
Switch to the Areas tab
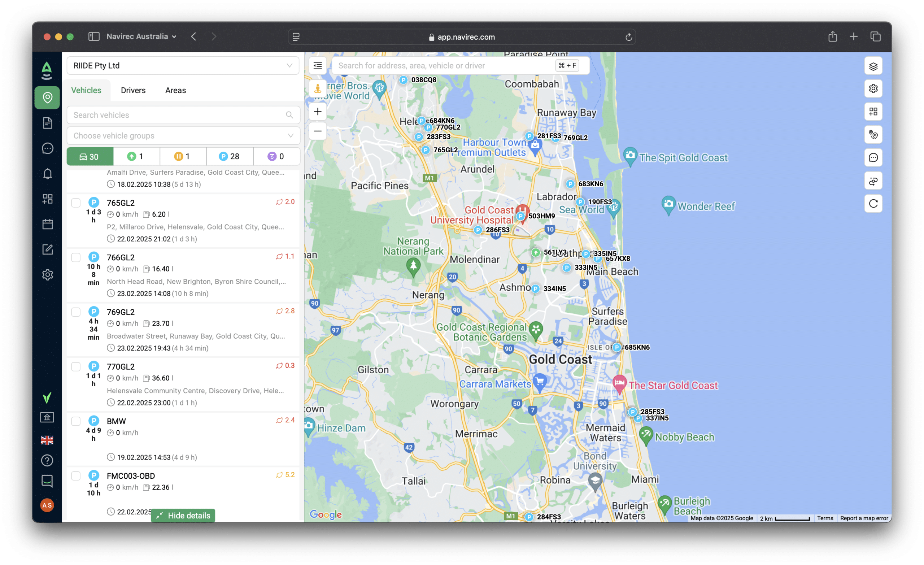[175, 90]
